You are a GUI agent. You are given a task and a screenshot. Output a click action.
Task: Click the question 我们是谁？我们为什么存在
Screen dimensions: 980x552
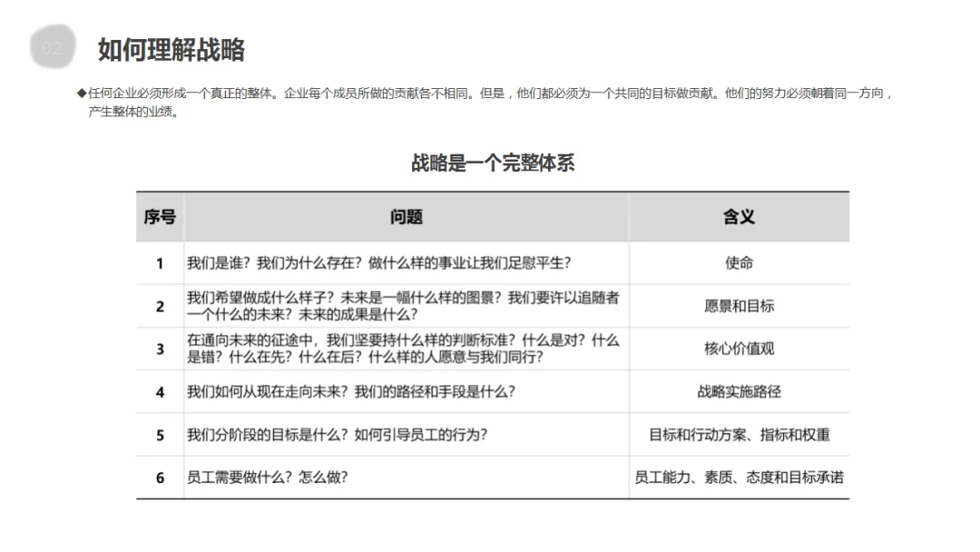click(x=378, y=263)
